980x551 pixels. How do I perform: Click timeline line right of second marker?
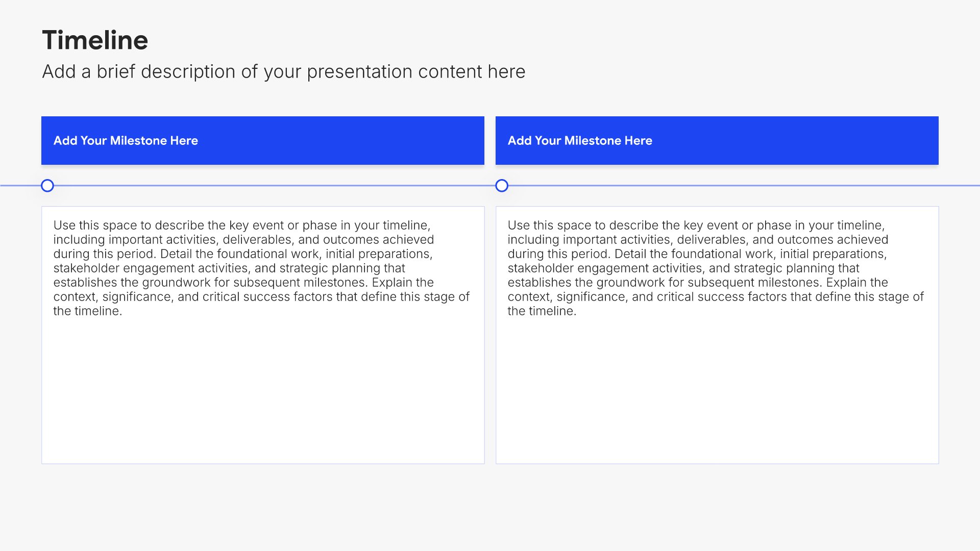740,186
